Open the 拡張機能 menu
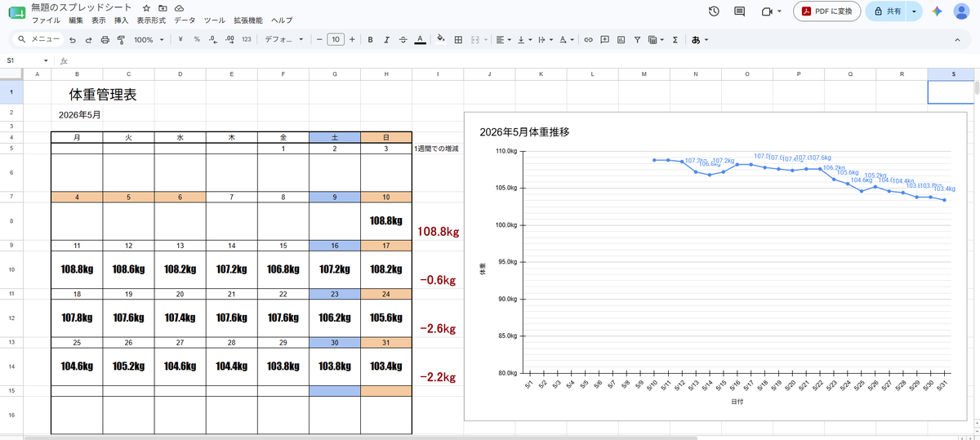This screenshot has width=980, height=440. click(x=248, y=20)
